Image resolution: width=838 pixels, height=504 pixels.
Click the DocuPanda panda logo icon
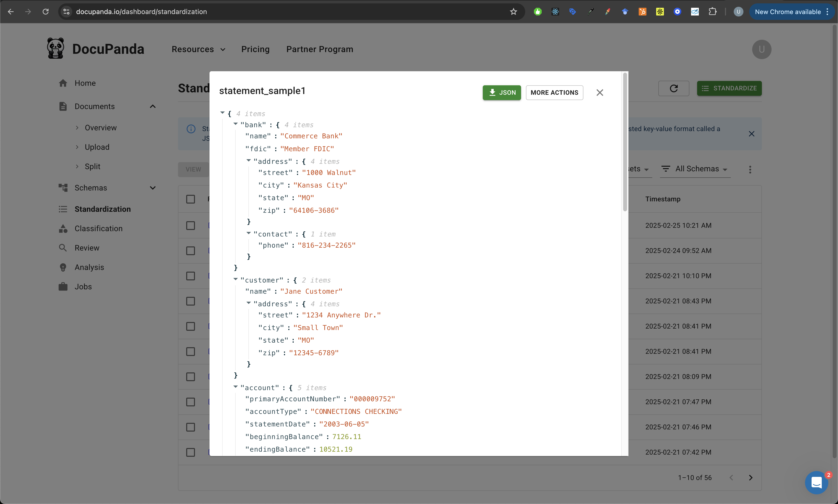pos(55,48)
